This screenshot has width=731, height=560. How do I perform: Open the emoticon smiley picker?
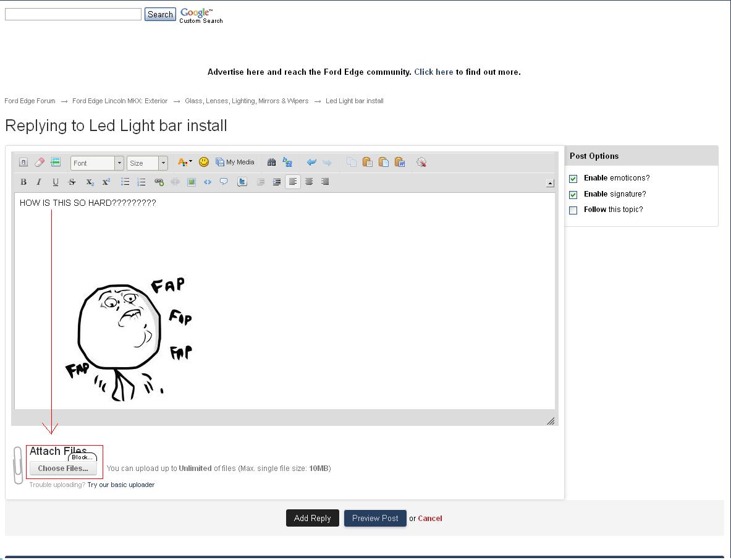[x=203, y=163]
